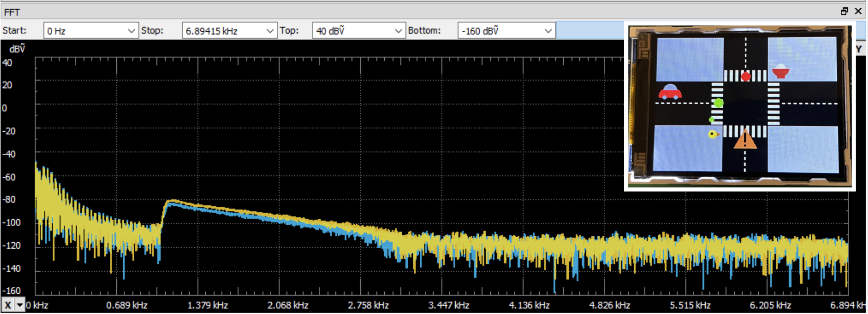Undock the FFT panel with the restore icon

844,11
